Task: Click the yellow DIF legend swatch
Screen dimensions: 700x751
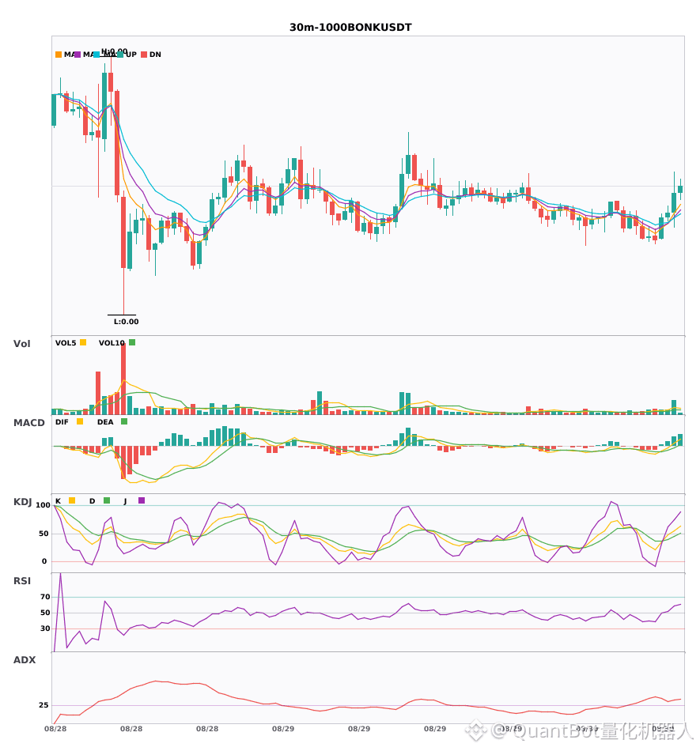Action: pos(80,421)
